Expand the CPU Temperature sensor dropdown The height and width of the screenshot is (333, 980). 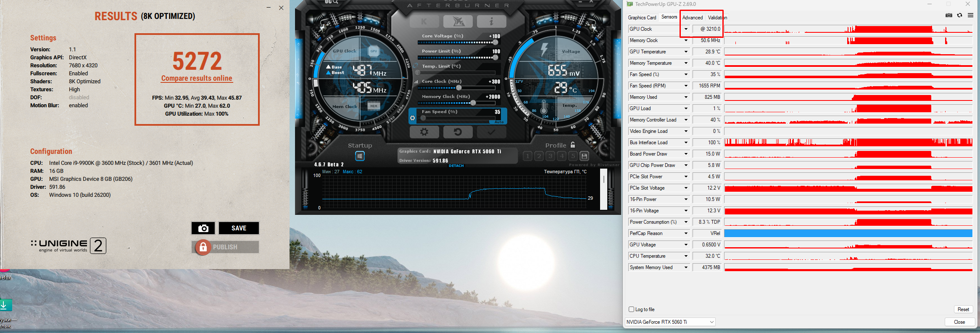tap(686, 256)
